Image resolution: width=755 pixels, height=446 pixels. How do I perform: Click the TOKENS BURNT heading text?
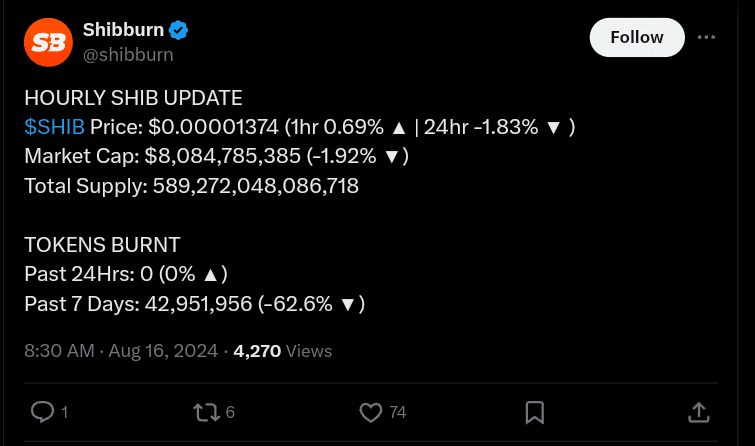coord(102,244)
